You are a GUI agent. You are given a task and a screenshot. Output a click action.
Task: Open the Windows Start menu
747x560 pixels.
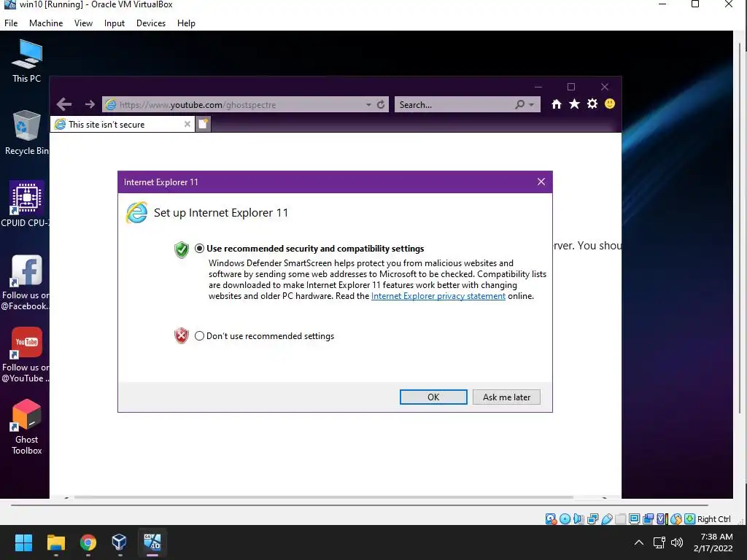[23, 542]
